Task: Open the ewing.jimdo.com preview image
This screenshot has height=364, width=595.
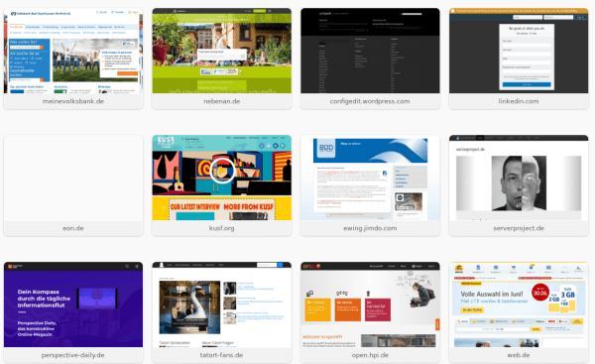Action: point(370,178)
